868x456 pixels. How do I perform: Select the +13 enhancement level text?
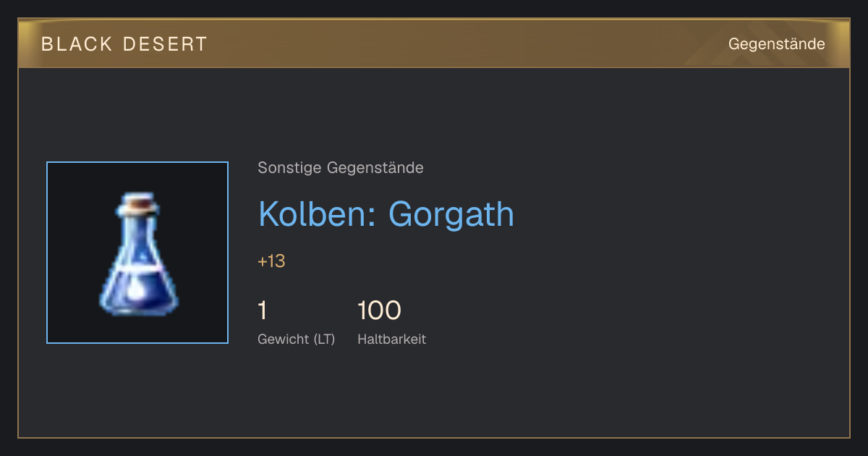271,261
